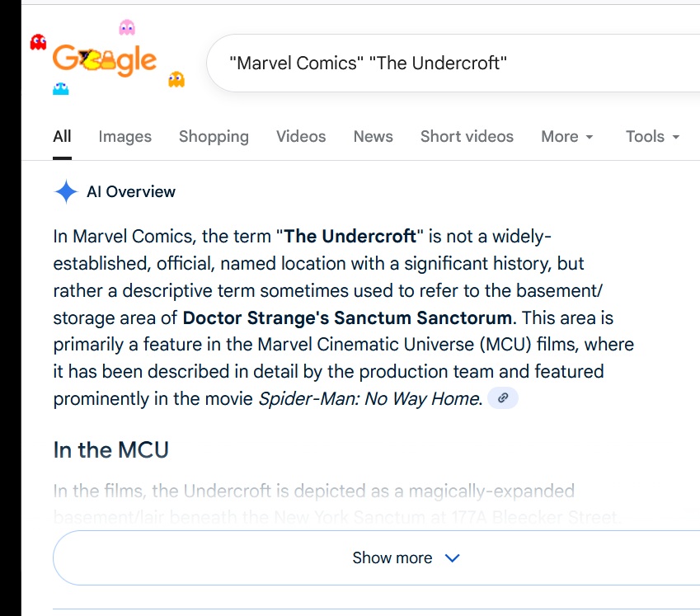Click the red ghost icon
Image resolution: width=700 pixels, height=616 pixels.
click(38, 42)
